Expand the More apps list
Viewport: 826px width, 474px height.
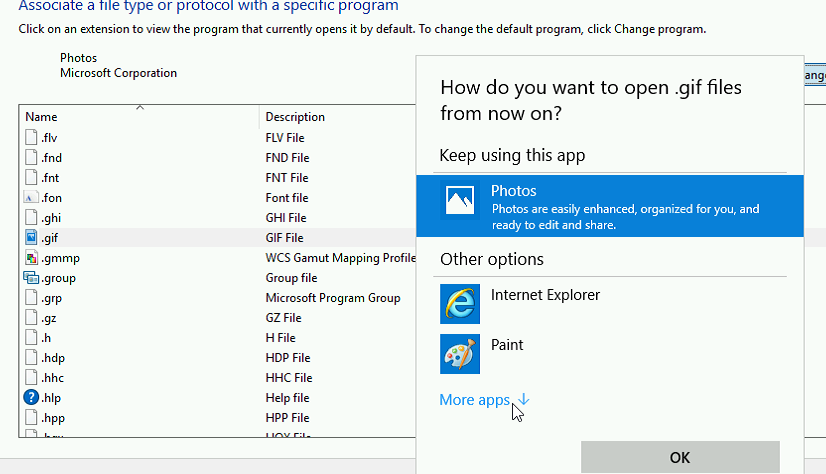484,400
